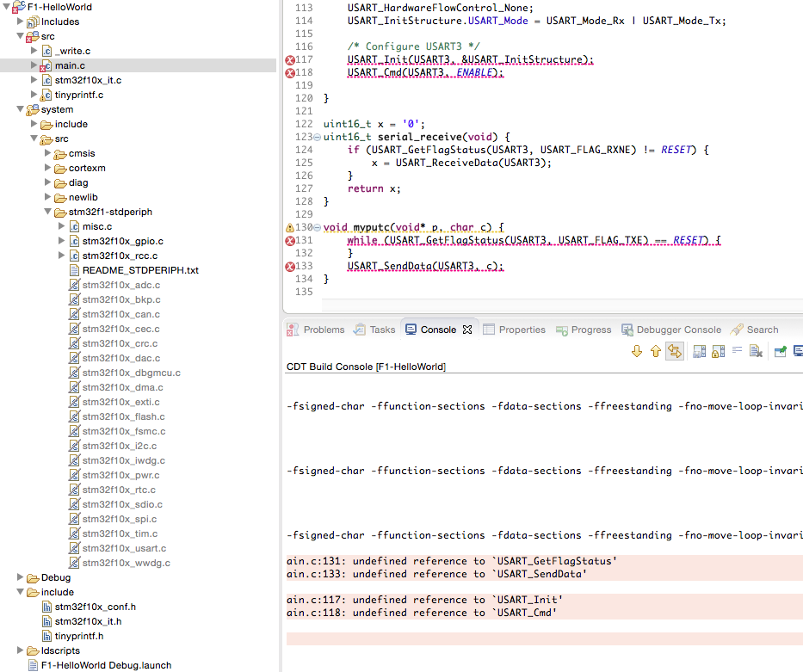Open the Search tab
Image resolution: width=803 pixels, height=672 pixels.
point(754,330)
